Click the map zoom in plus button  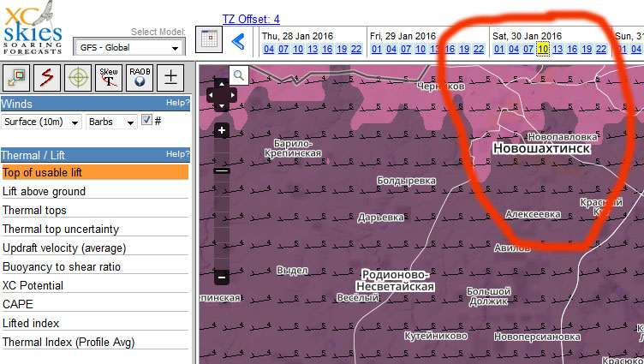(222, 131)
